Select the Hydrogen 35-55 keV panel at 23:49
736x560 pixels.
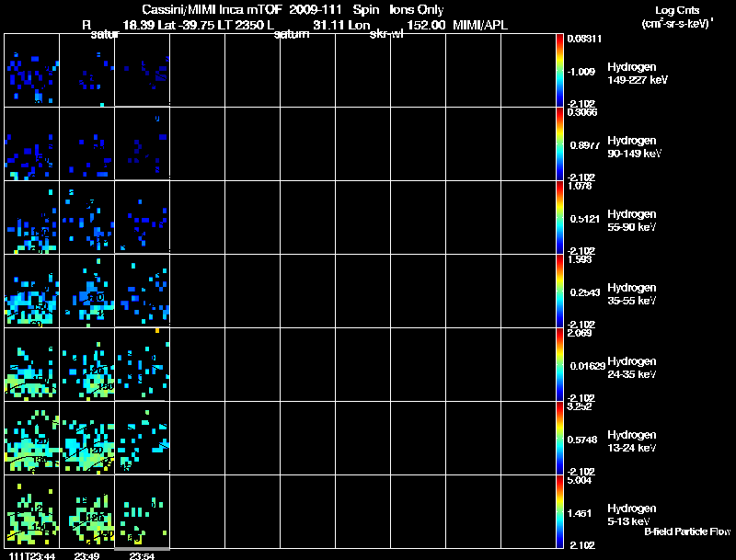point(86,291)
